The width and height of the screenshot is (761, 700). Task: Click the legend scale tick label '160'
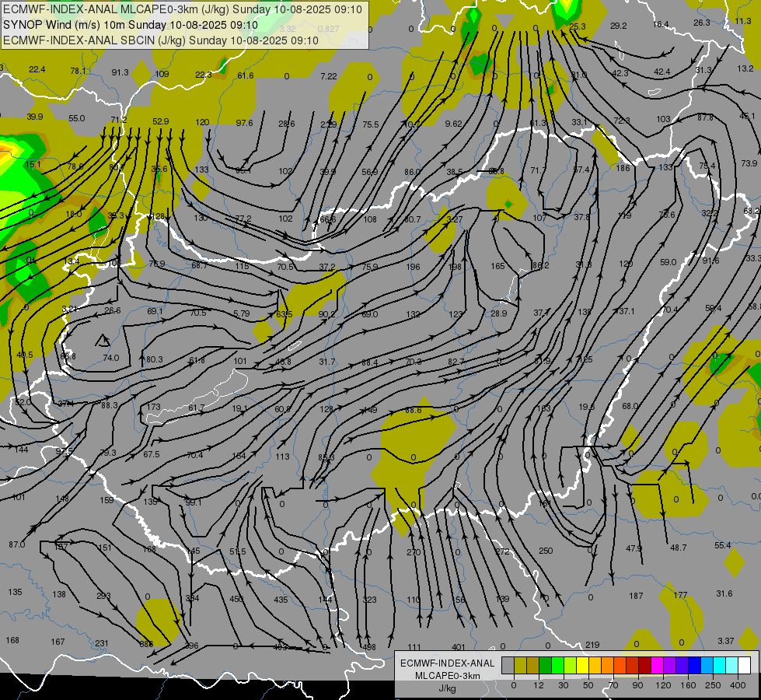click(688, 685)
